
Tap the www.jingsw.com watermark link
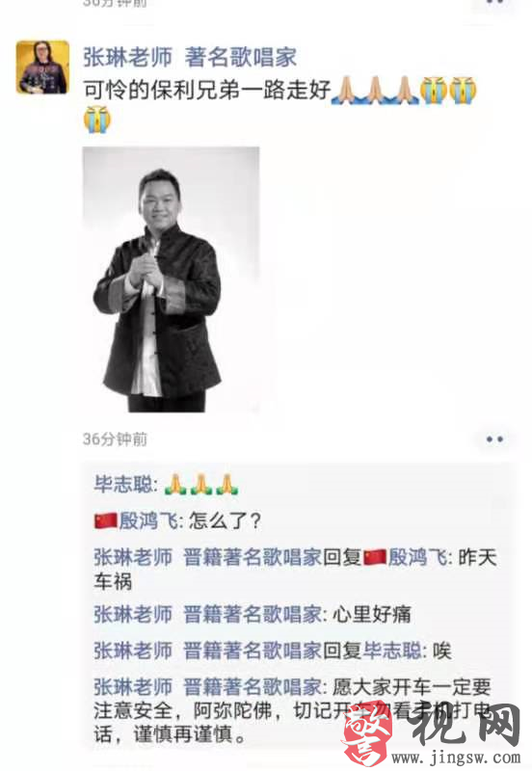[456, 758]
